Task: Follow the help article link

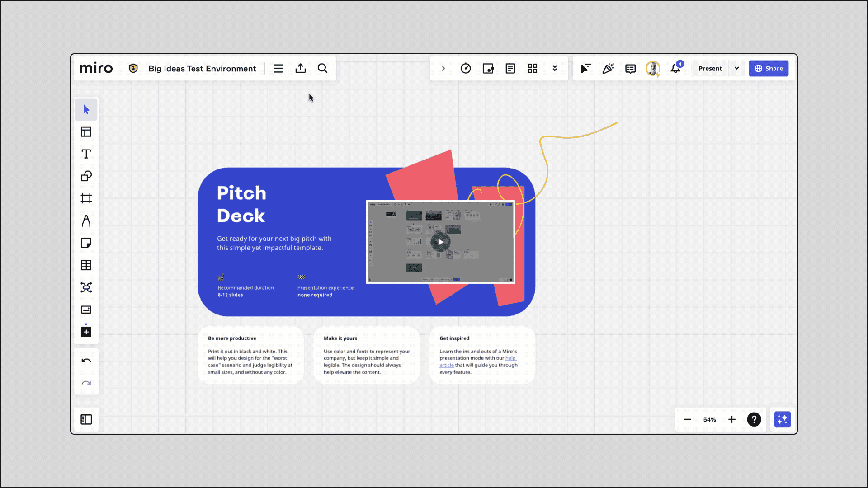Action: click(510, 358)
